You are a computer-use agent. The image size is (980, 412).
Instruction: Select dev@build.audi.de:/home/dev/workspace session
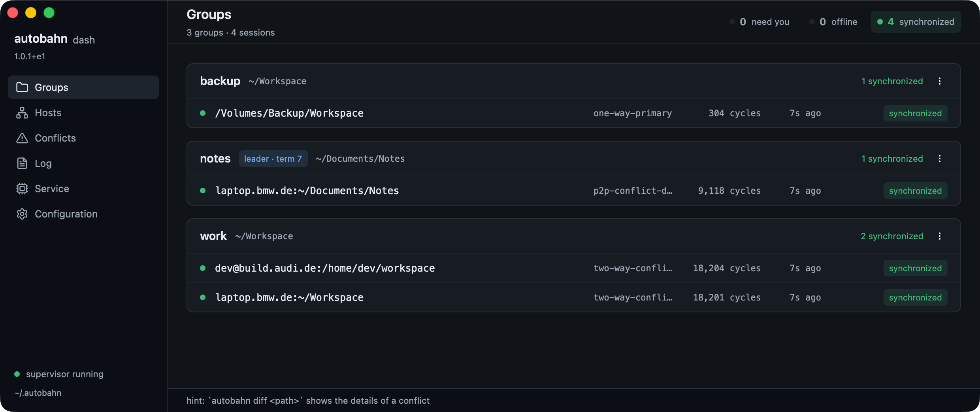(x=574, y=268)
